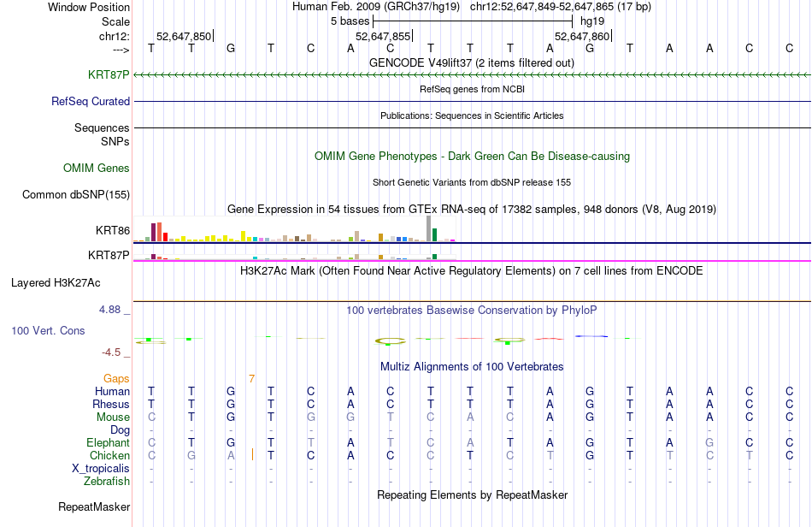Open the GTEx Gene Expression track title
The width and height of the screenshot is (812, 527).
(x=472, y=210)
